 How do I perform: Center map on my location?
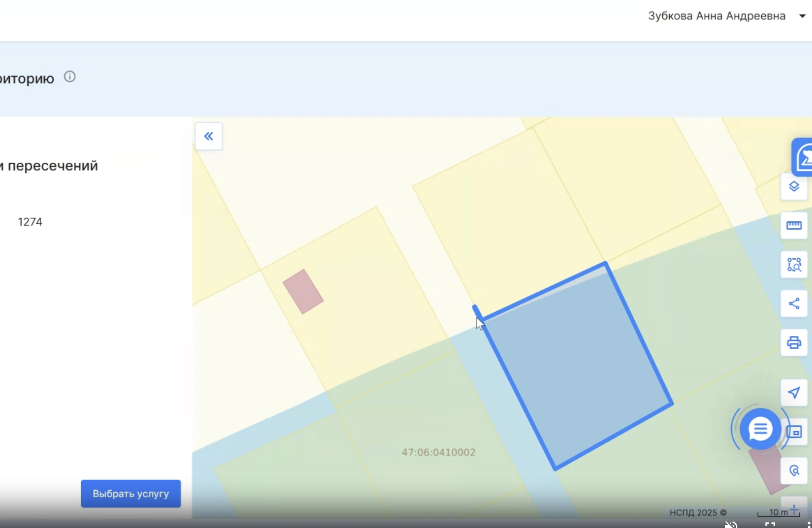[x=794, y=393]
